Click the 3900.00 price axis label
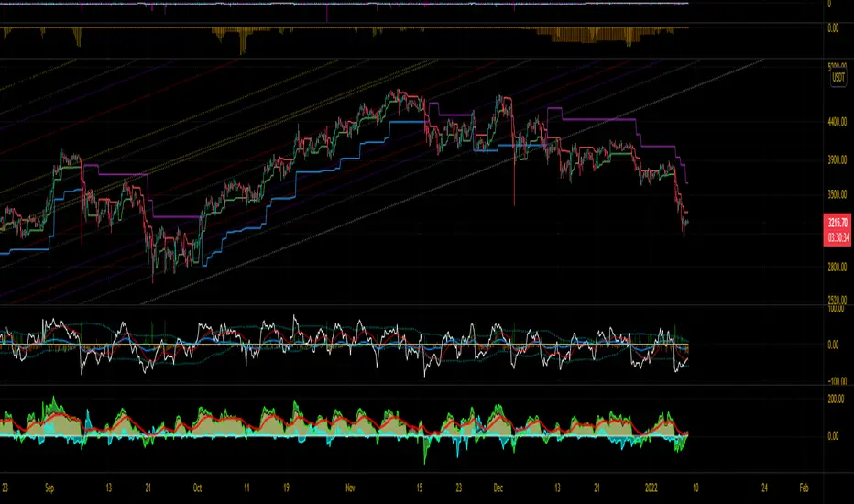Viewport: 854px width, 504px height. [838, 160]
